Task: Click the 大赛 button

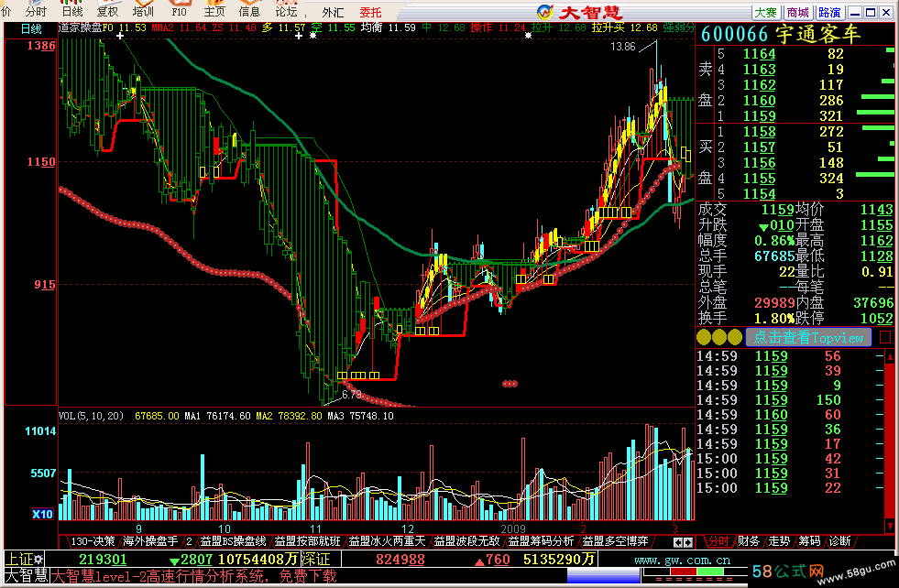Action: 765,13
